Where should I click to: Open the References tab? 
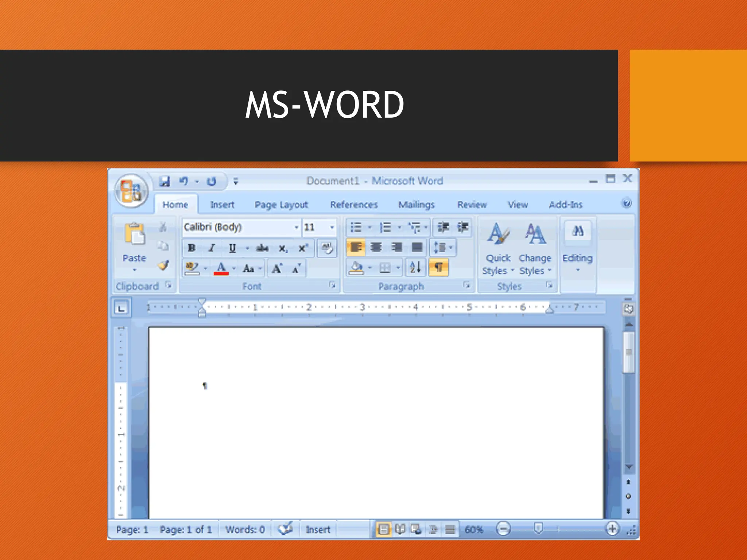[354, 205]
